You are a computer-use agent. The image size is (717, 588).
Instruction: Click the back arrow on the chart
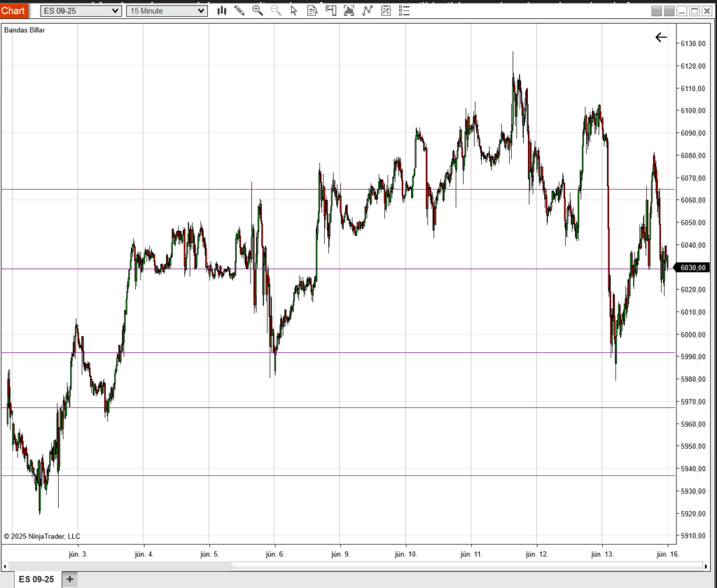pos(661,38)
